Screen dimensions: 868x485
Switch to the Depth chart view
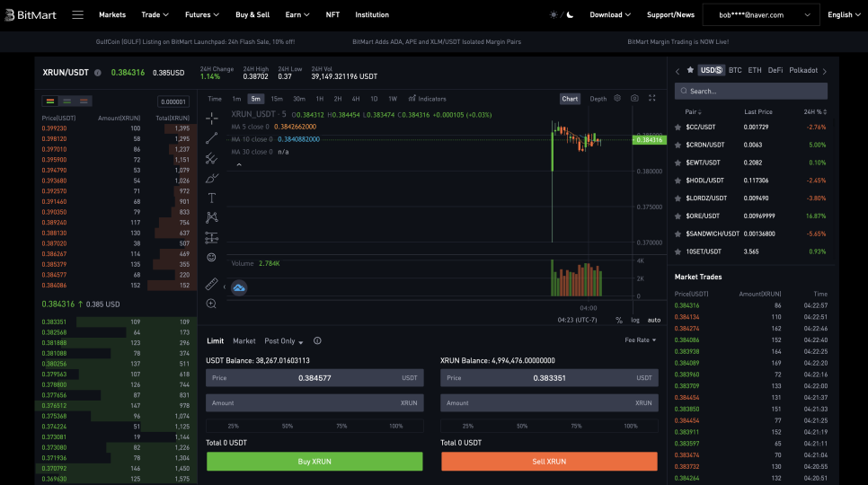(x=598, y=99)
